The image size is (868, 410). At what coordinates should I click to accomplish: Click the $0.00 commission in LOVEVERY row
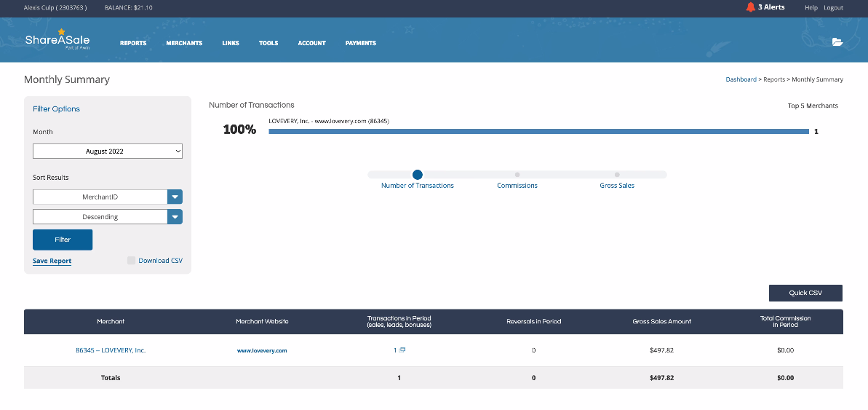[785, 350]
